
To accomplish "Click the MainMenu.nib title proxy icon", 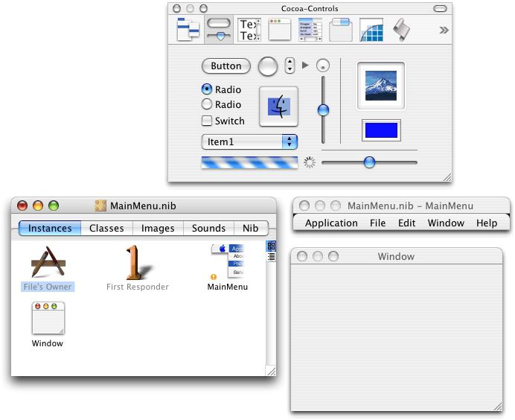I will coord(100,206).
